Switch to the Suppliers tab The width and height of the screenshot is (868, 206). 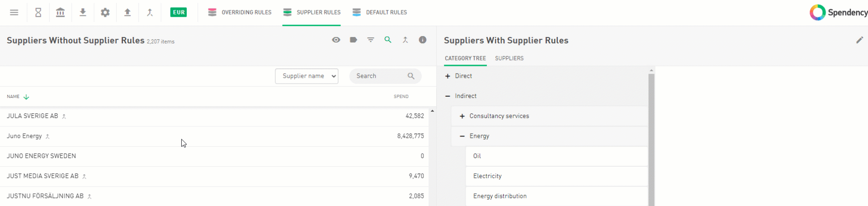509,58
